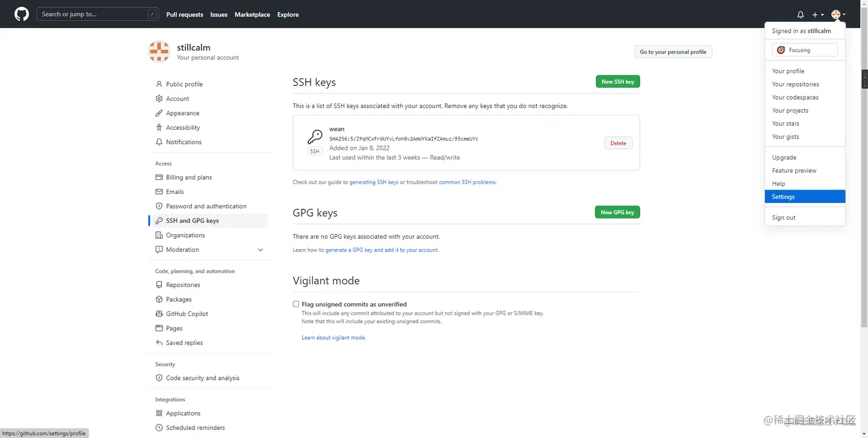The image size is (868, 438).
Task: Click the gear icon beside Account
Action: coord(159,99)
